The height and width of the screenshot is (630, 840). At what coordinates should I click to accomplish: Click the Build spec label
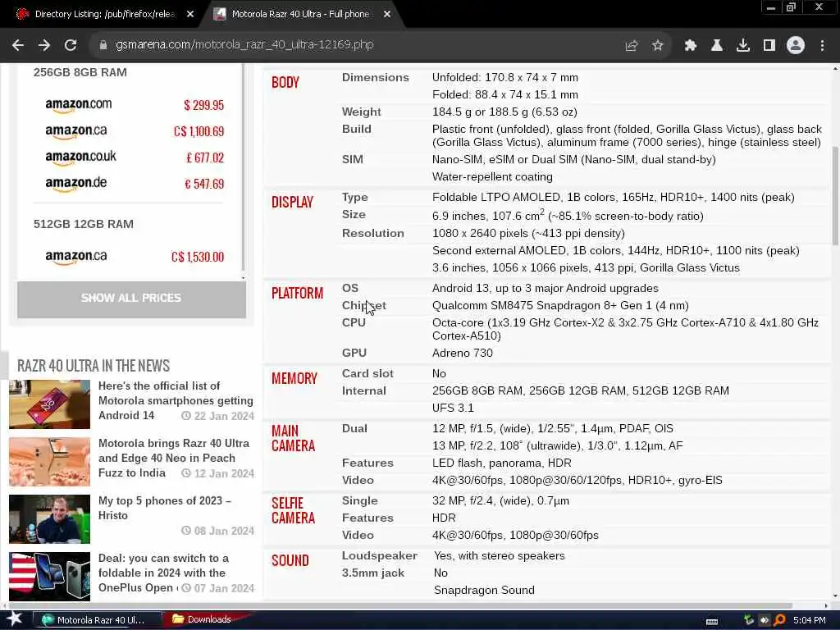click(356, 129)
